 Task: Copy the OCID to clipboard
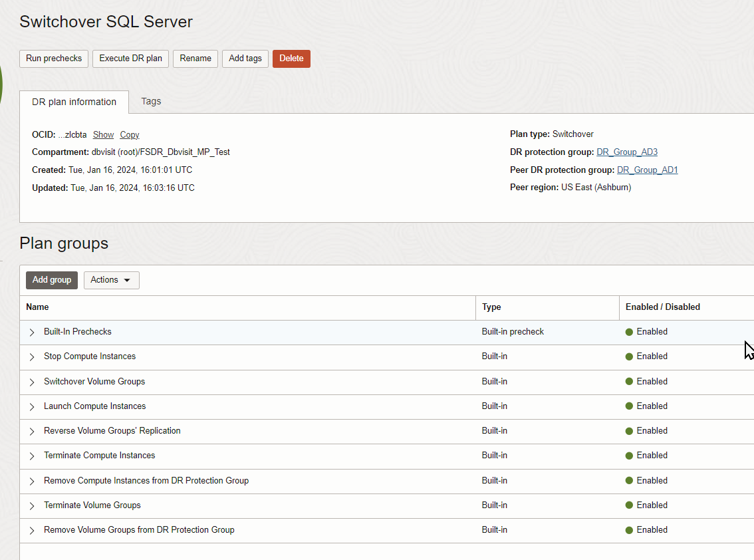tap(130, 134)
